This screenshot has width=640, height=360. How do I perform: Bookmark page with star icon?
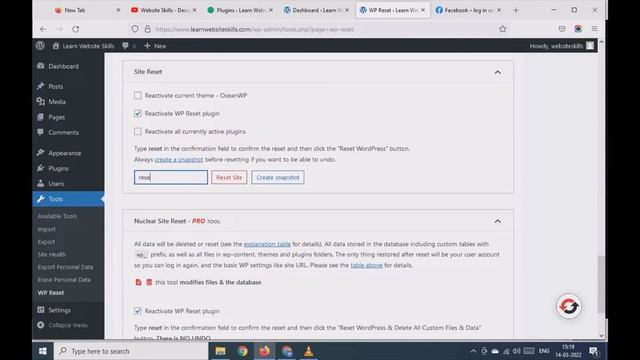point(502,29)
